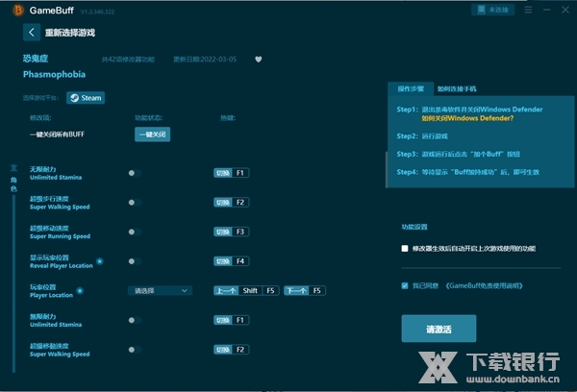Open the hamburger menu in title bar

coord(528,10)
